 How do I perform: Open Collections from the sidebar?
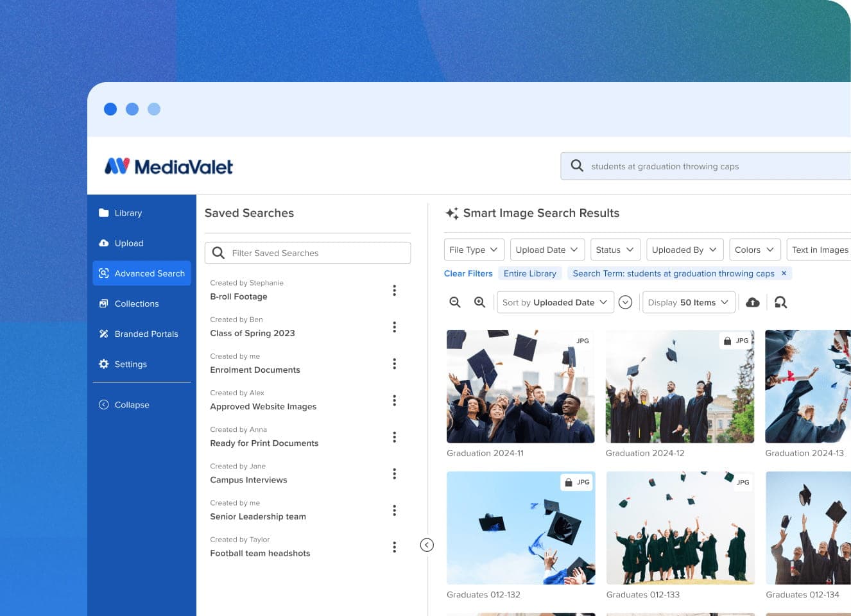137,304
